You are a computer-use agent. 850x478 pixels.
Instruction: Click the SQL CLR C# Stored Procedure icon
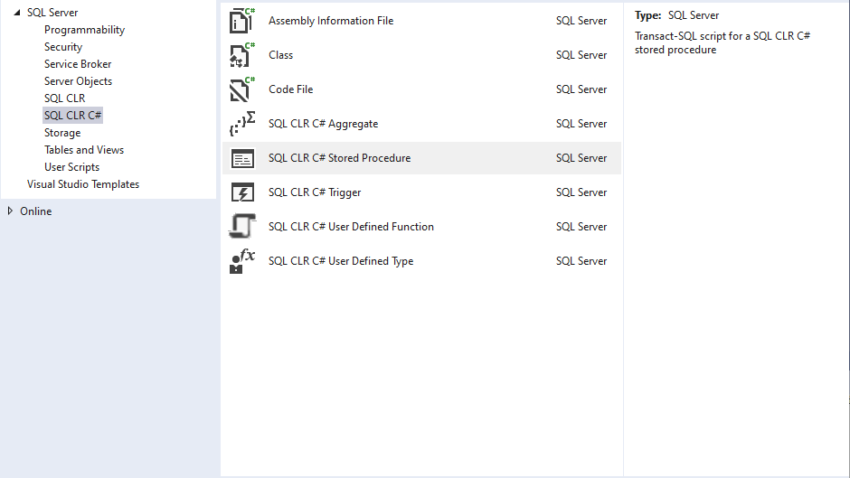242,158
